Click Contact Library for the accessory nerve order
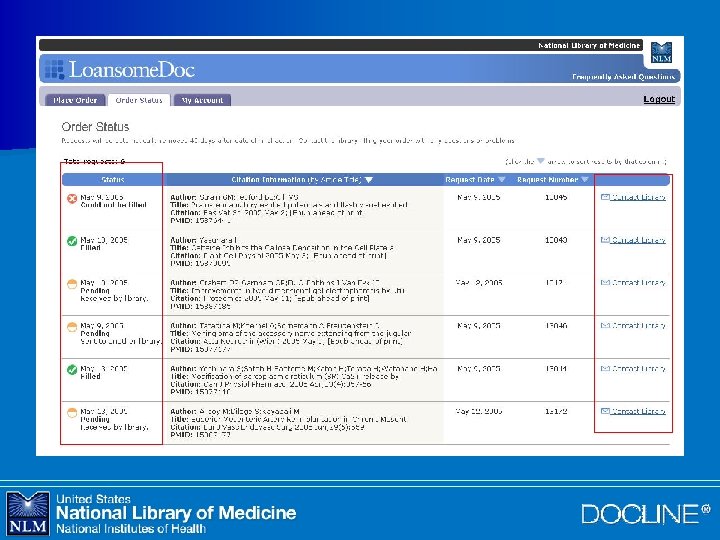Screen dimensions: 720x540 638,326
